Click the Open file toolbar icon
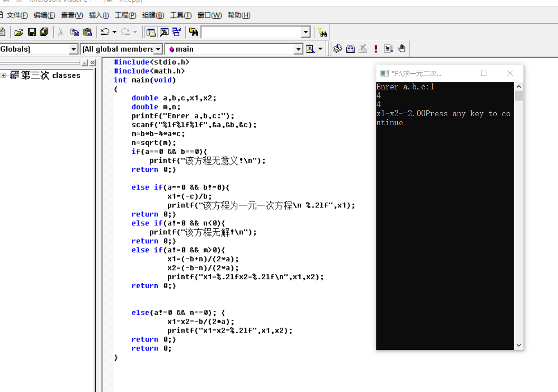Screen dimensions: 558x392 pos(19,32)
